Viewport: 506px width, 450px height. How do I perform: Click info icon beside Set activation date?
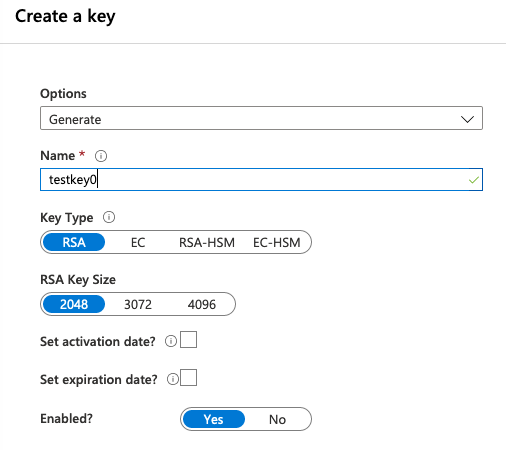click(171, 341)
